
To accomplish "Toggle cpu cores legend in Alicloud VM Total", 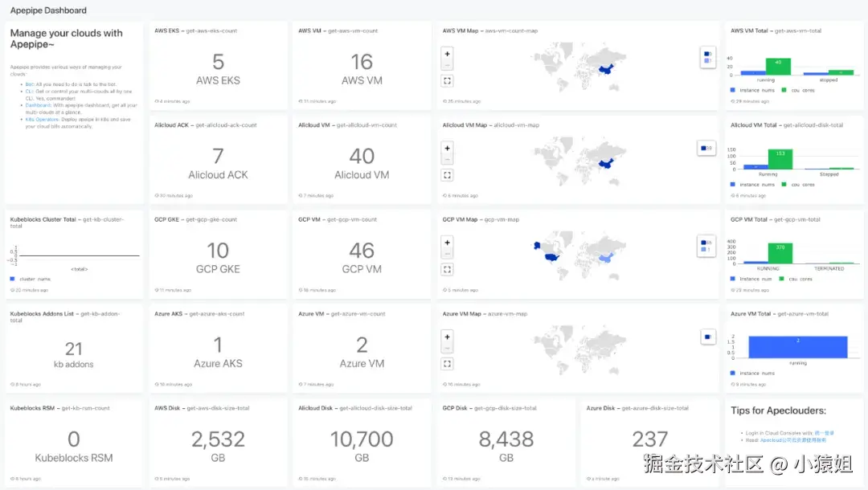I will [x=798, y=185].
